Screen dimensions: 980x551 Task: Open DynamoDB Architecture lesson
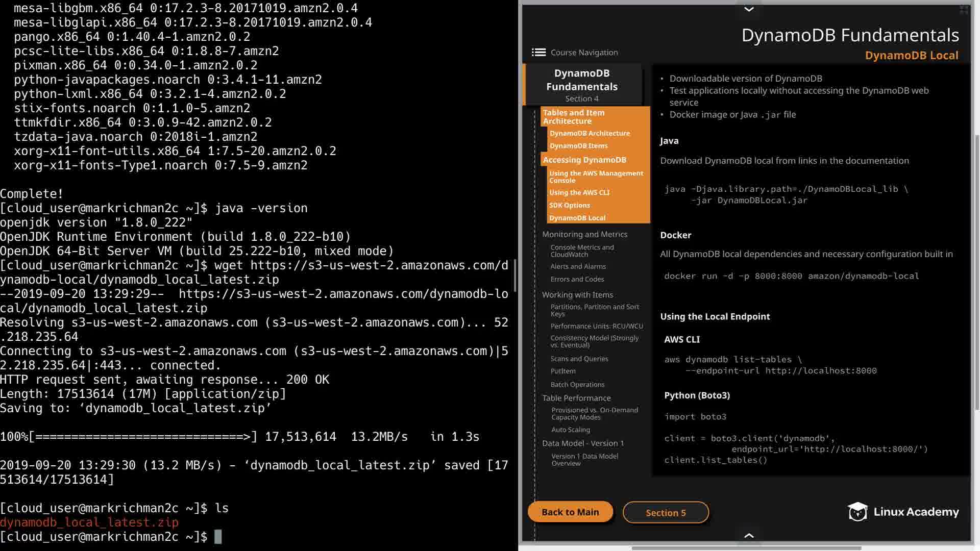[x=590, y=133]
